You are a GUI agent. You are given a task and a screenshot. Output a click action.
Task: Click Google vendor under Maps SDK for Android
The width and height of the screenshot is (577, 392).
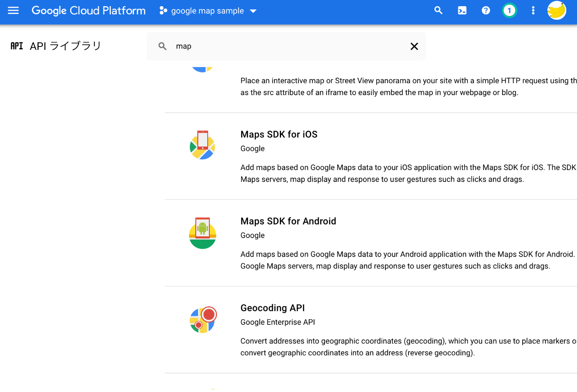(x=253, y=236)
